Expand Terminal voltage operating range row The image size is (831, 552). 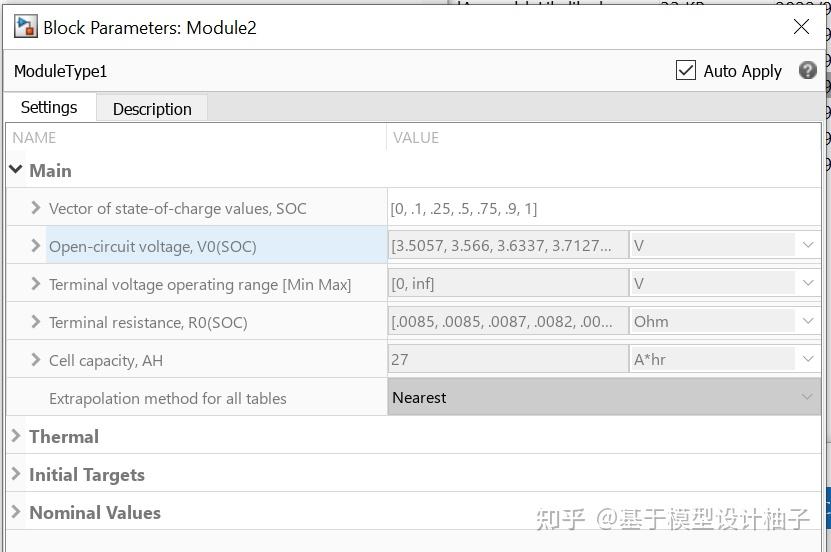click(x=36, y=284)
